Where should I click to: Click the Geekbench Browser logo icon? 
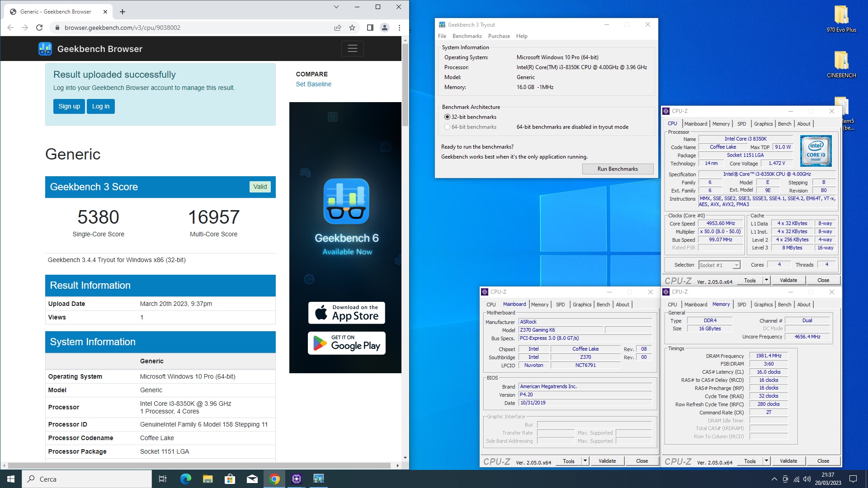pyautogui.click(x=45, y=49)
